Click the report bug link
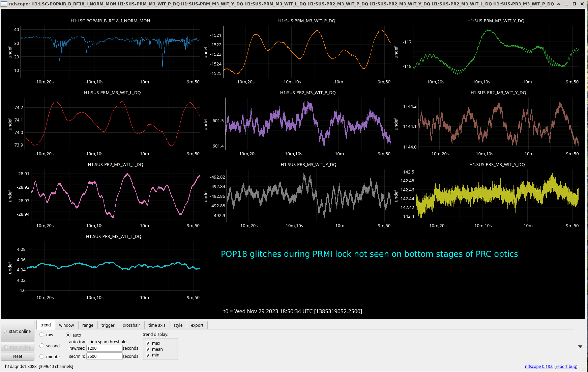588x372 pixels. coord(566,366)
